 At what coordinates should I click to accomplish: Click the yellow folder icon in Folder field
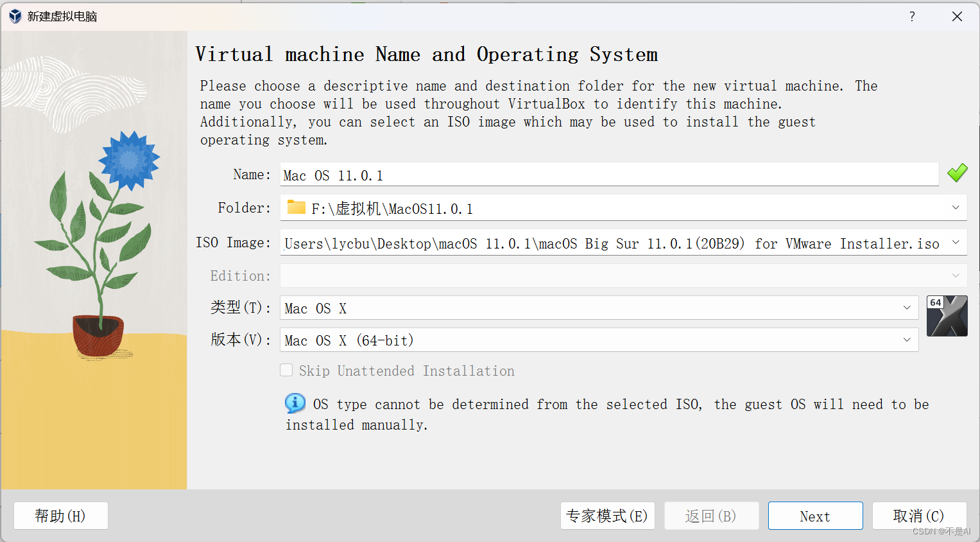click(x=296, y=207)
